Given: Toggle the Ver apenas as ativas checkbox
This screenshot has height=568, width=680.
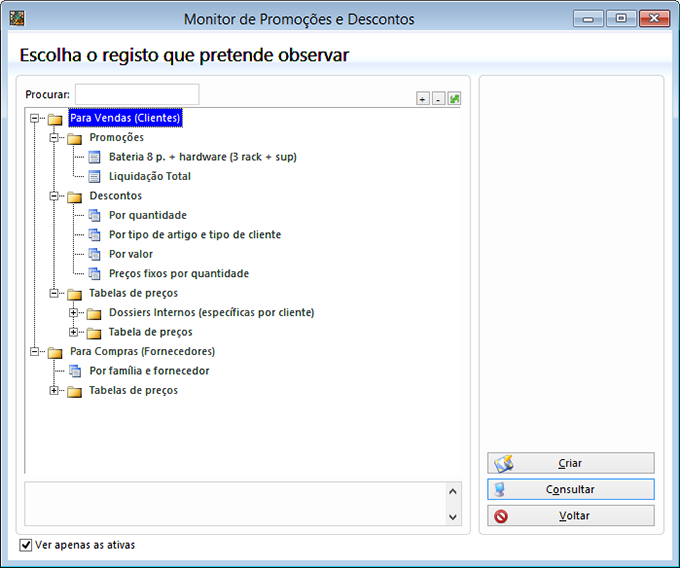Looking at the screenshot, I should tap(26, 545).
